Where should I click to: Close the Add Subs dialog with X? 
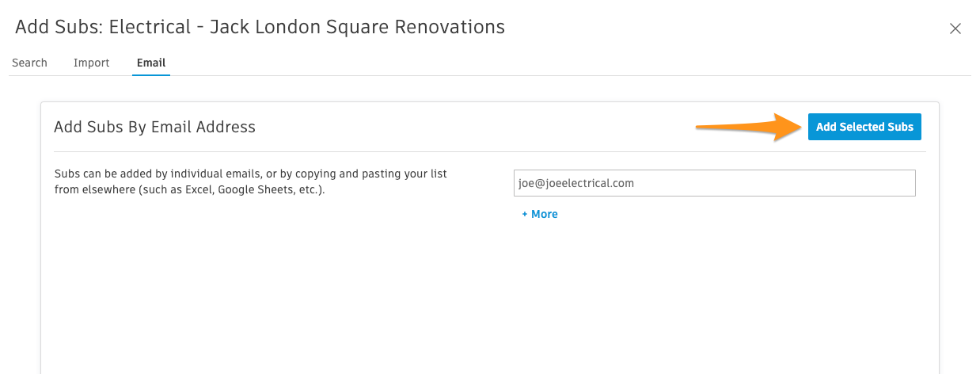[955, 29]
